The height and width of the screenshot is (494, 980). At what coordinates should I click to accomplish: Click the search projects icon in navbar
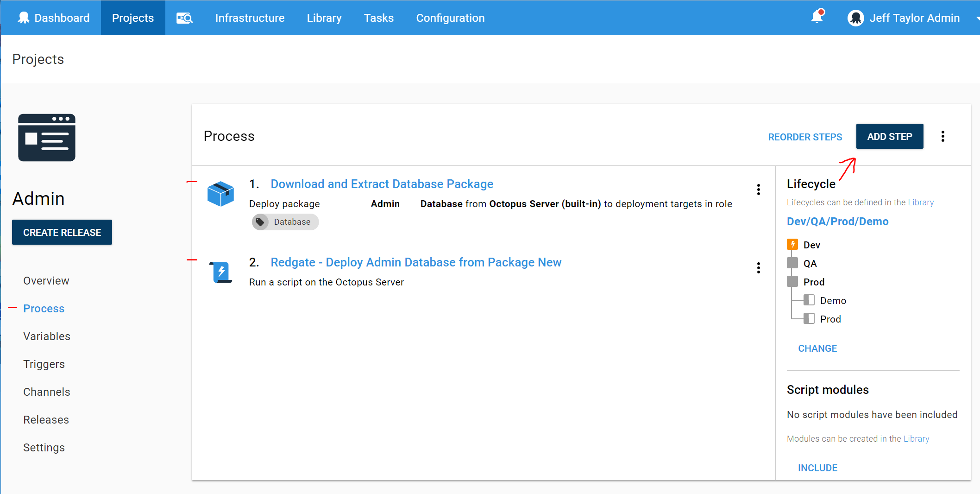(x=184, y=18)
